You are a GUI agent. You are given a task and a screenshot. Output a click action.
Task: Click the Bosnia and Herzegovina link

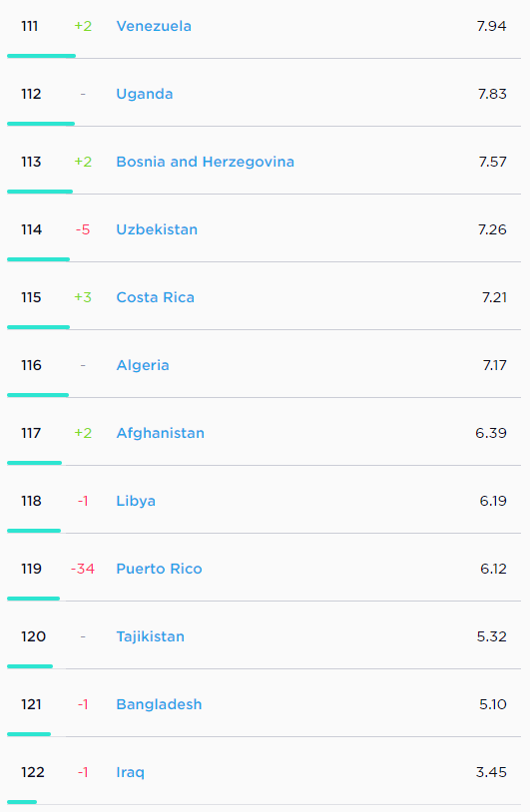tap(206, 162)
